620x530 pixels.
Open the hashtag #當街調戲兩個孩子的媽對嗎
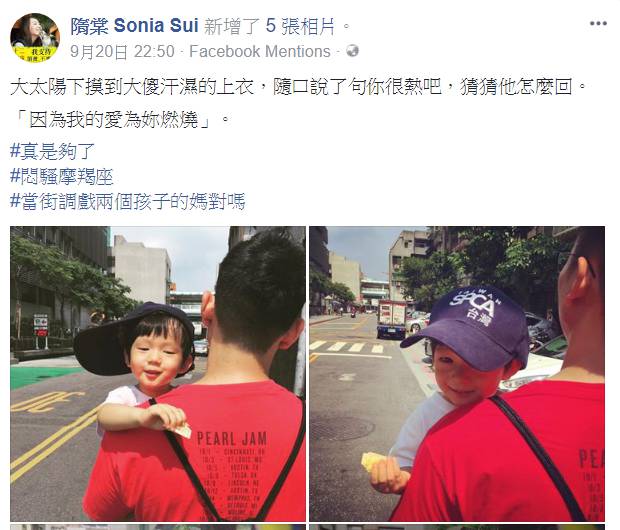(128, 201)
